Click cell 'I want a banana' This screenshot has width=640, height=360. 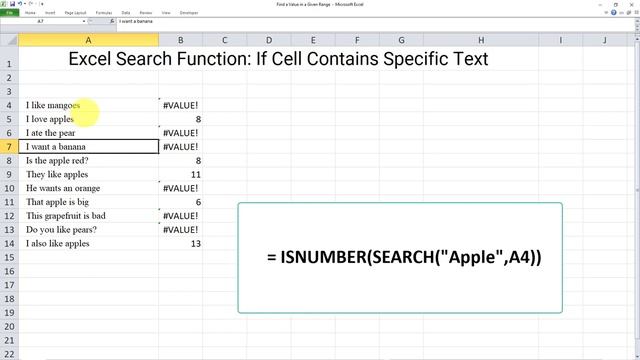point(89,147)
